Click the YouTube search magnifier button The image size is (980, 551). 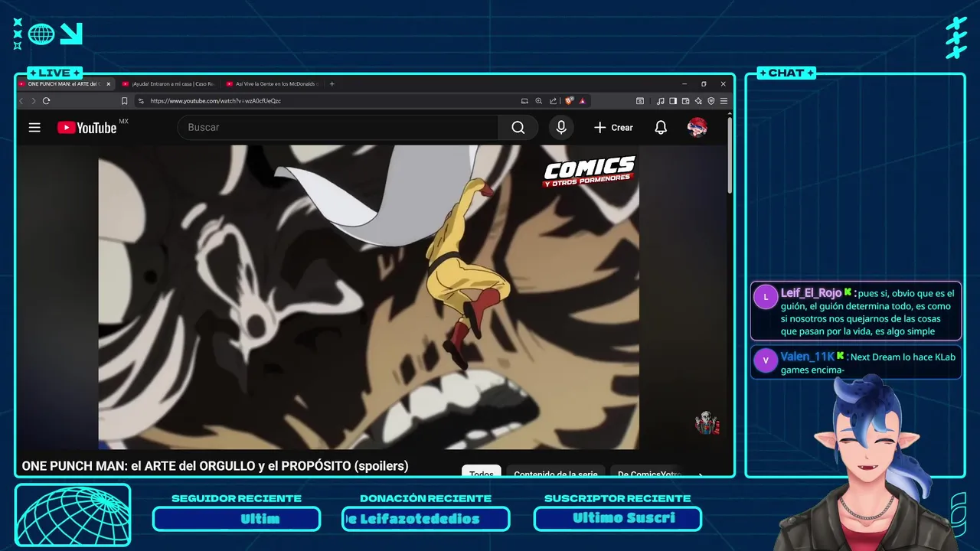(x=518, y=128)
